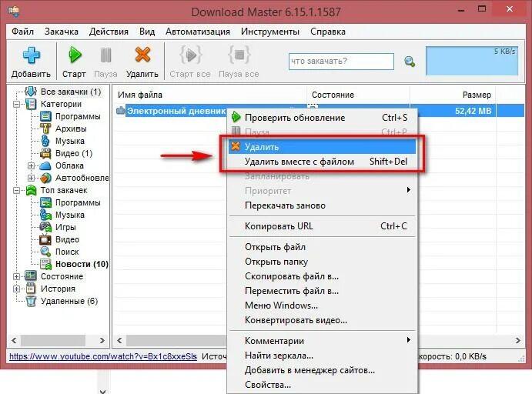Expand the Состояние tree node
Viewport: 532px width, 394px height.
(x=16, y=277)
